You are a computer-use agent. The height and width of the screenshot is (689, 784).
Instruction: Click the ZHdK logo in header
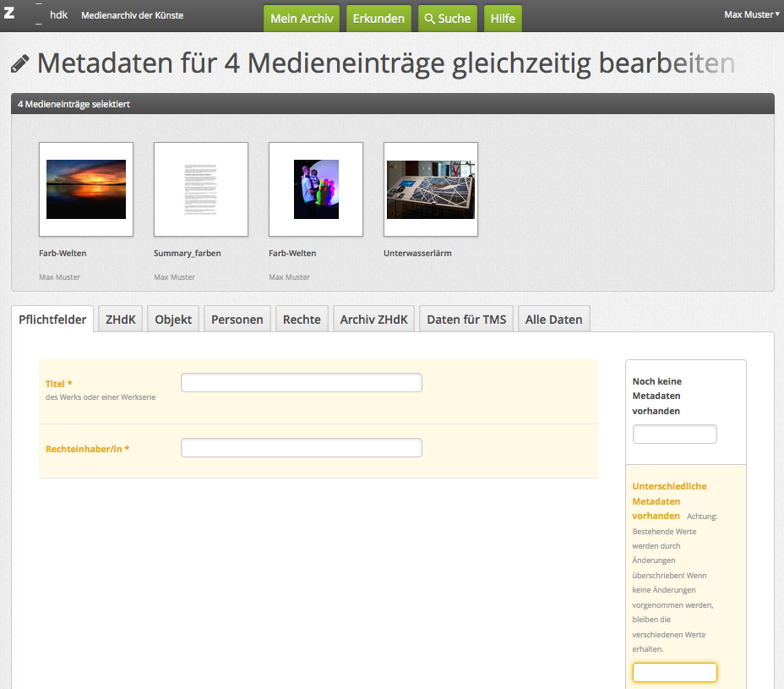point(35,15)
